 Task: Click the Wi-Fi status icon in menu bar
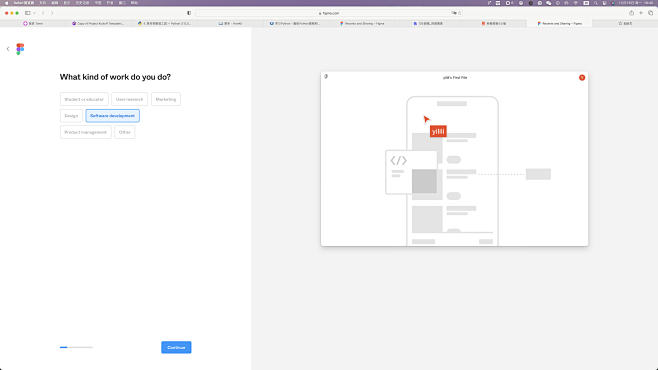click(x=576, y=3)
